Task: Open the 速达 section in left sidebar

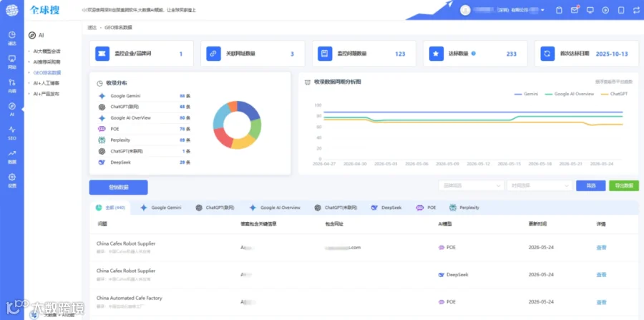Action: tap(12, 38)
